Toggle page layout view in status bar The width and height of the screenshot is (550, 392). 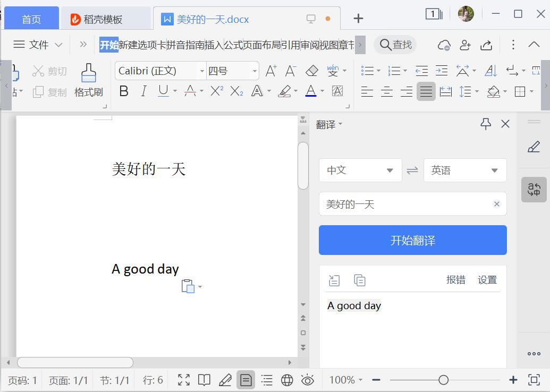(x=246, y=380)
